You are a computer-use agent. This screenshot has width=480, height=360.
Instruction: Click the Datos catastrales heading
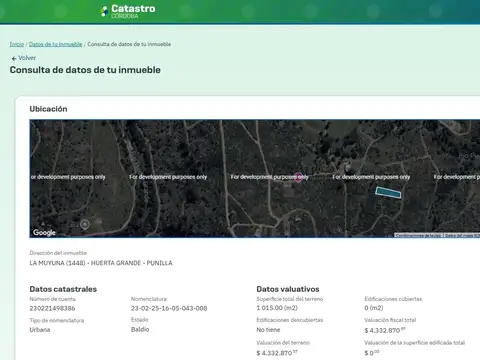coord(63,289)
